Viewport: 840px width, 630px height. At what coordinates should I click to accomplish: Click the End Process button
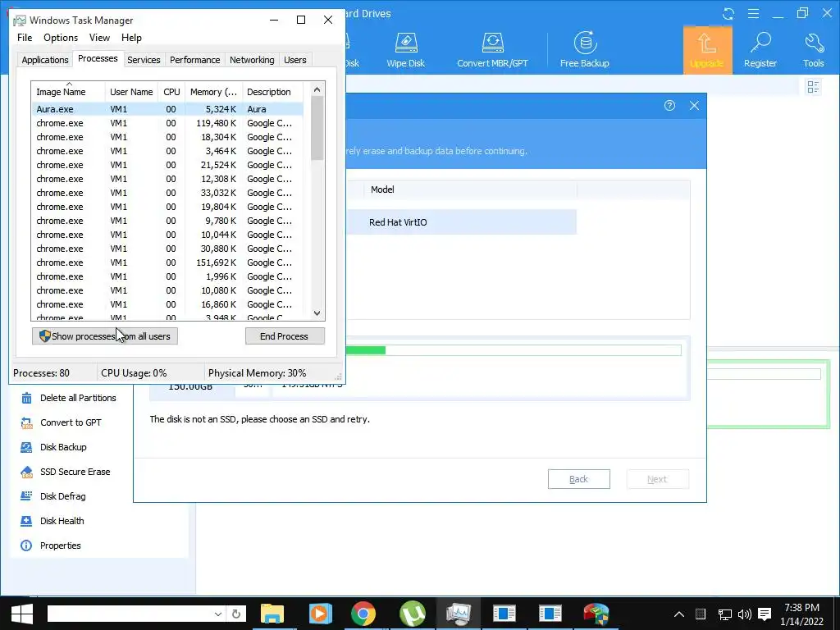[285, 336]
